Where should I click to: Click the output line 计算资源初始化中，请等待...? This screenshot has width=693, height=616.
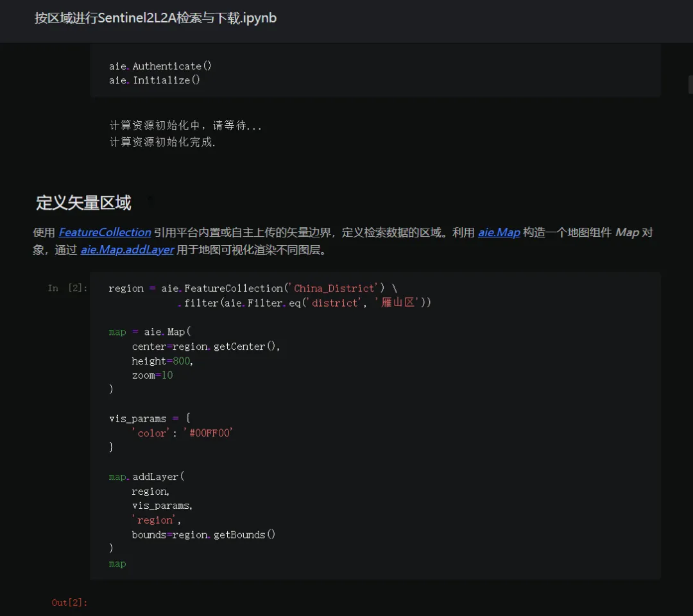pos(185,126)
